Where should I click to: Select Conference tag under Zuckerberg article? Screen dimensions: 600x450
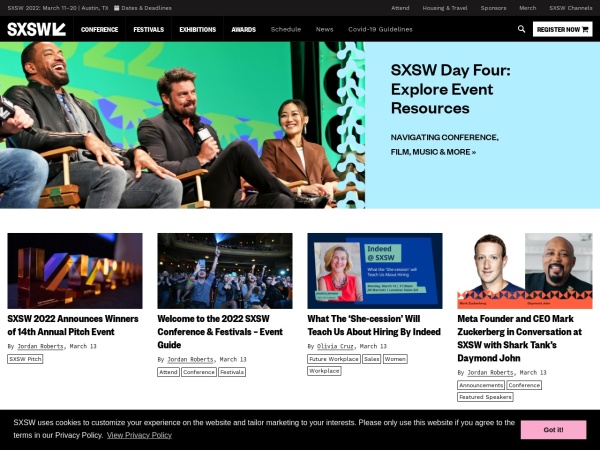pyautogui.click(x=524, y=385)
